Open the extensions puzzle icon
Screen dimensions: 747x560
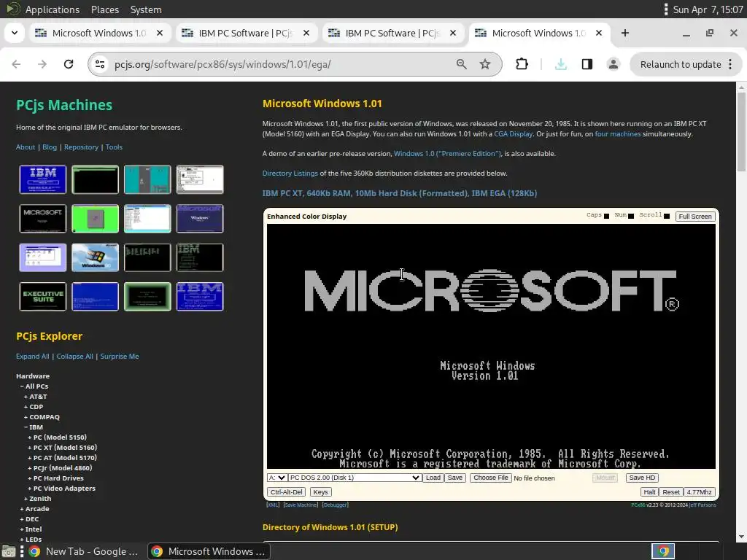(522, 64)
